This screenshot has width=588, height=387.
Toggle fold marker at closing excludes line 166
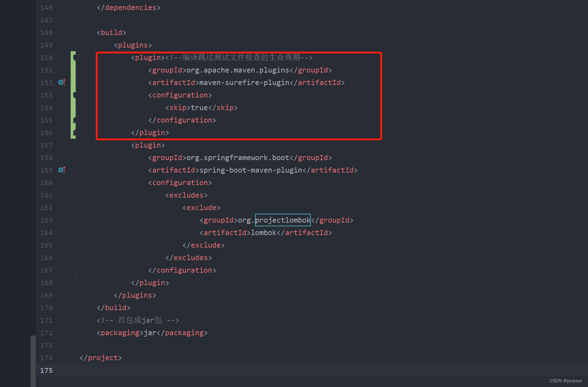coord(76,258)
